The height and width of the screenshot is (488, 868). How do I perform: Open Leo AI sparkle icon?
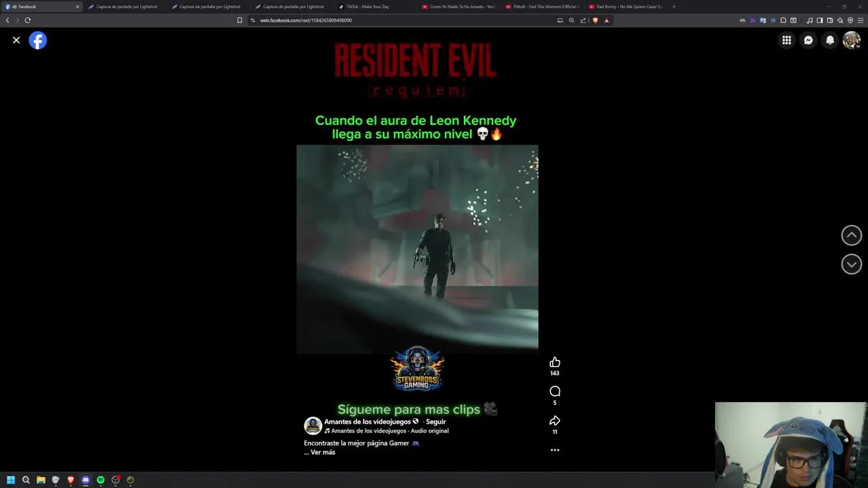(x=840, y=20)
